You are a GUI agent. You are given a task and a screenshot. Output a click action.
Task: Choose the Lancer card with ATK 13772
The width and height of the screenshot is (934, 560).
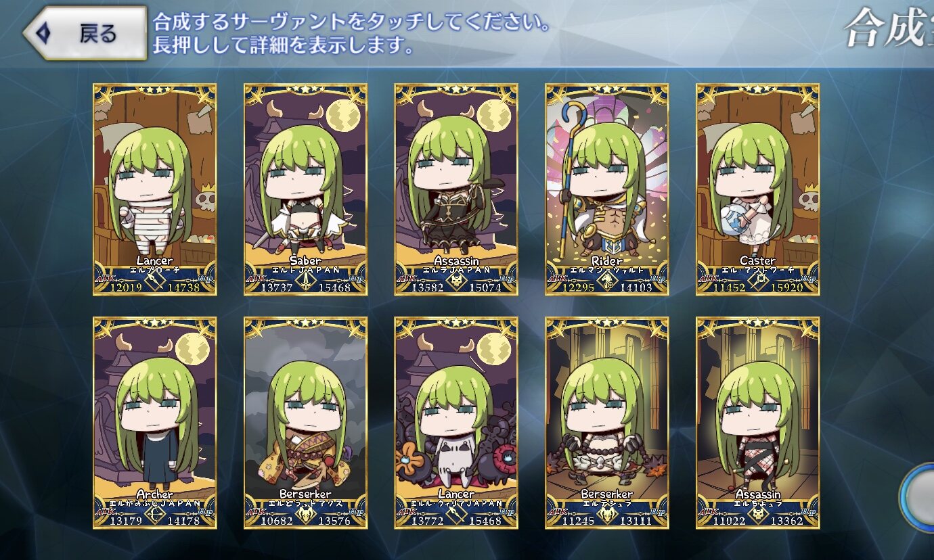point(456,423)
